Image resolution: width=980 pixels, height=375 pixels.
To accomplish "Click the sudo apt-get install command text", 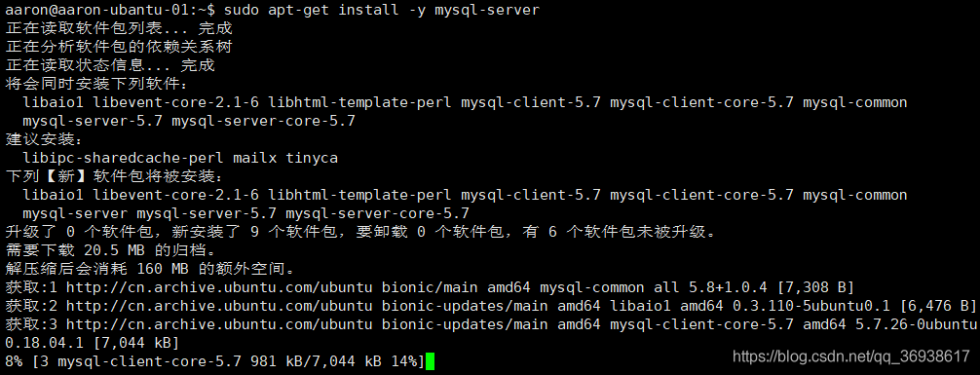I will (381, 10).
